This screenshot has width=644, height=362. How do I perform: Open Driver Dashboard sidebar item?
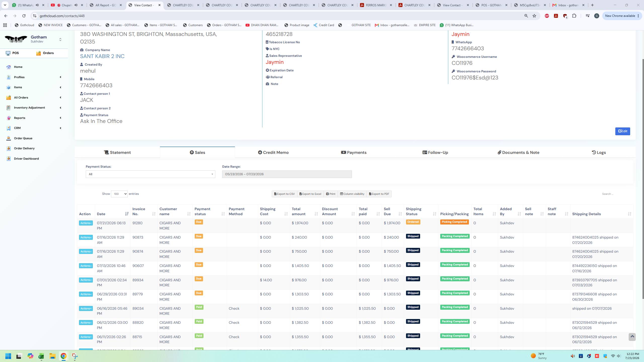[26, 159]
